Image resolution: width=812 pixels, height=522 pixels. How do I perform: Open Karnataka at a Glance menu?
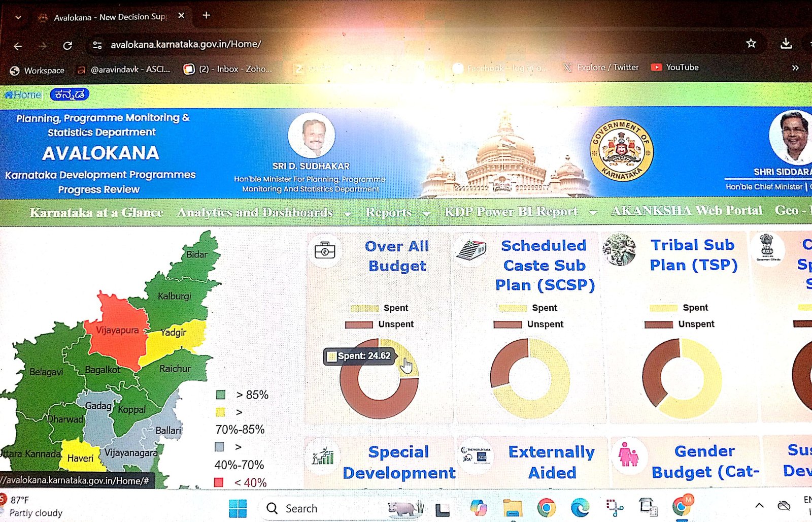click(96, 213)
